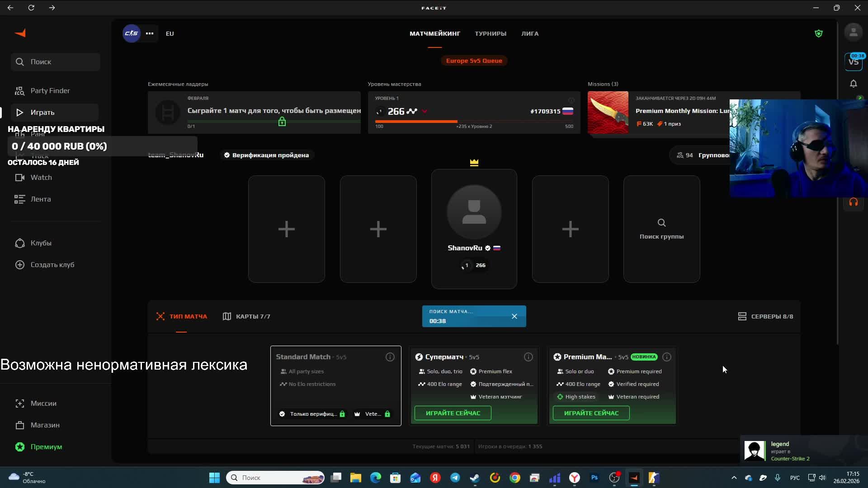The width and height of the screenshot is (868, 488).
Task: Open user profile avatar icon
Action: click(853, 33)
